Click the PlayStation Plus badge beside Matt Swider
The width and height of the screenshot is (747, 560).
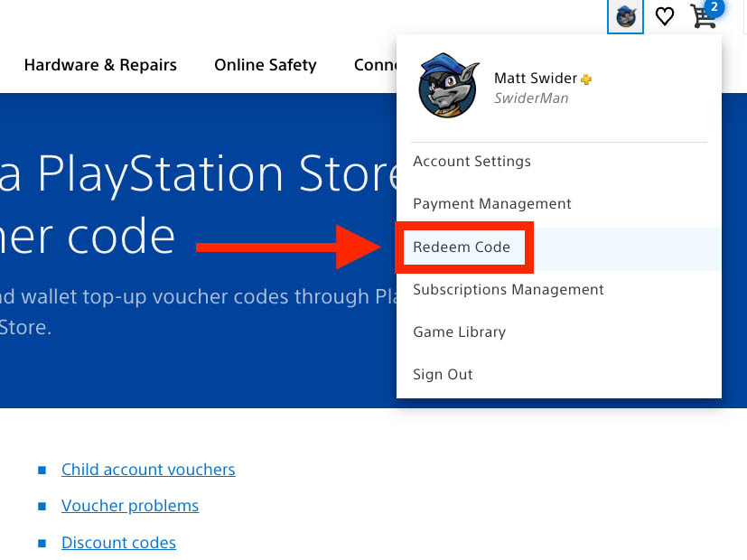[585, 79]
